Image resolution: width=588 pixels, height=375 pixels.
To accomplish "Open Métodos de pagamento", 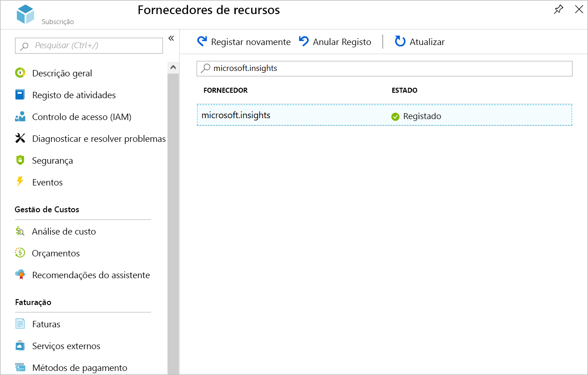I will (x=80, y=368).
